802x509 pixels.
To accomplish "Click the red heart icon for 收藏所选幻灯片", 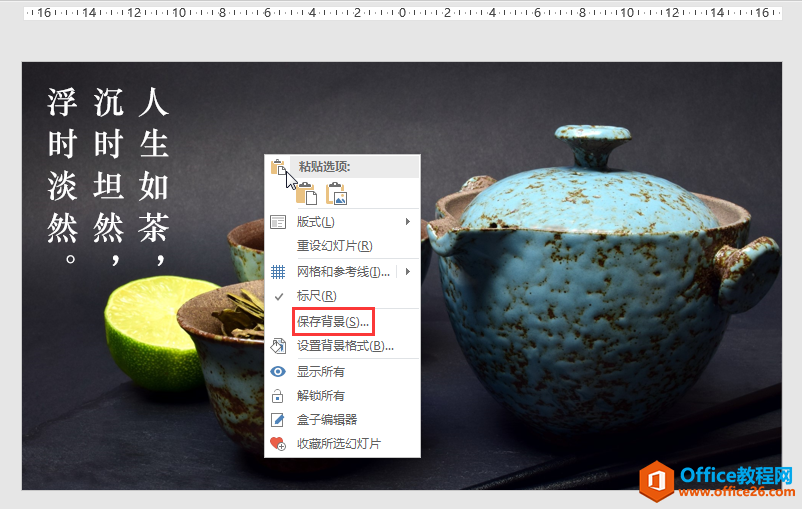I will click(279, 444).
